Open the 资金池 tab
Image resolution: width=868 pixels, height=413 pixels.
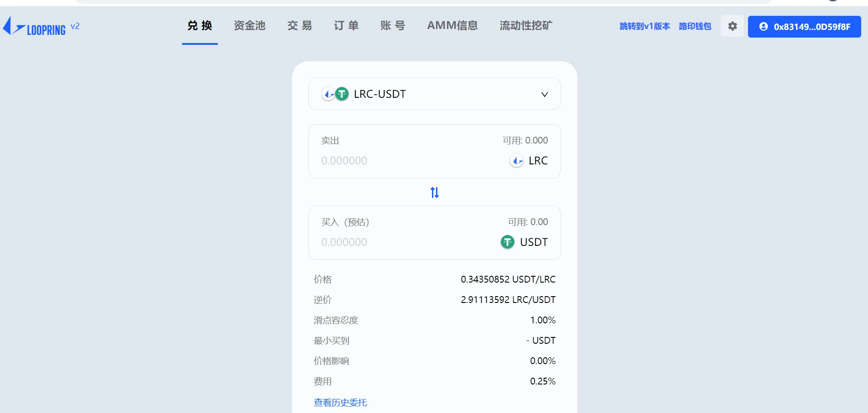249,25
